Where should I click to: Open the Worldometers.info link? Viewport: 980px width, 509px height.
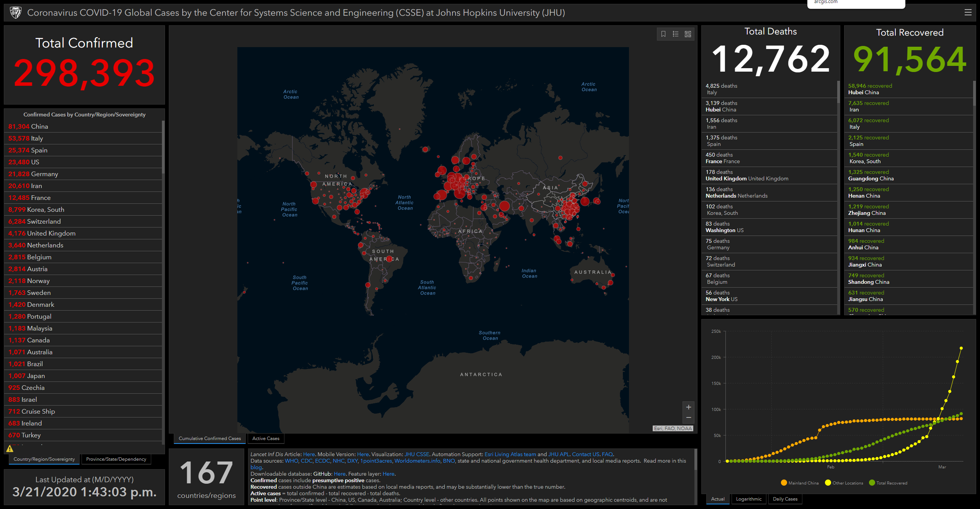coord(417,461)
